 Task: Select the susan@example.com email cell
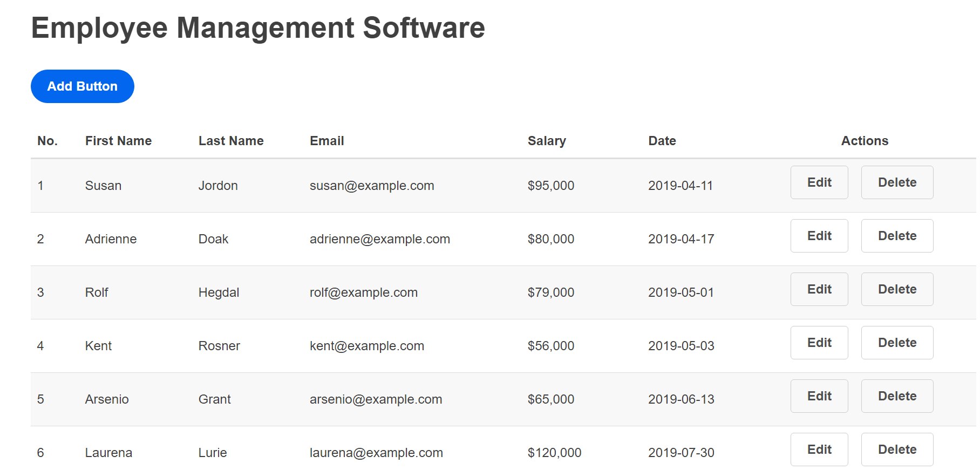pyautogui.click(x=372, y=186)
